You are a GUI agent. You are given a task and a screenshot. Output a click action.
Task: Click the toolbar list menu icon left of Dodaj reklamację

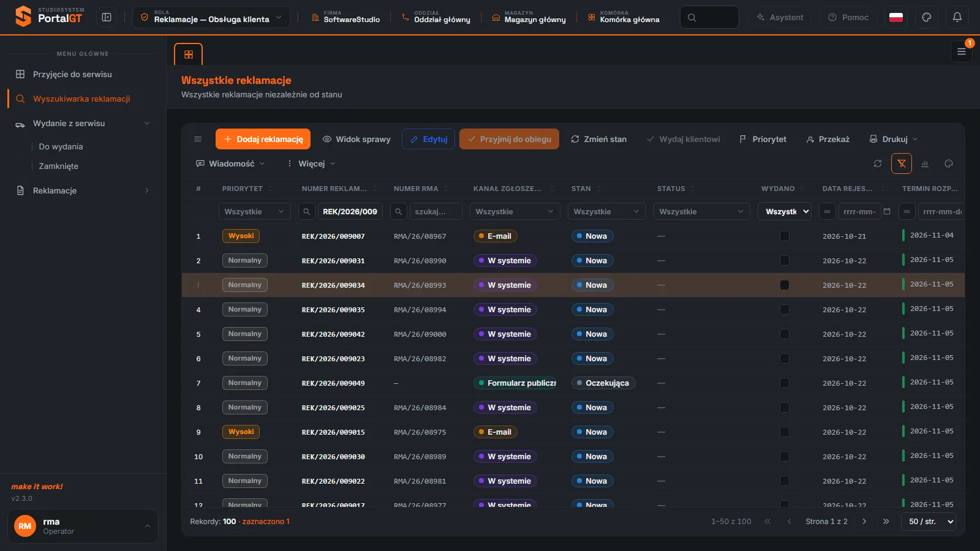(198, 139)
